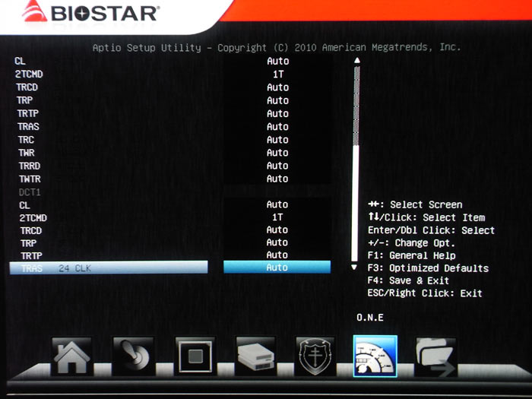Open the DCT1 2TCMD 1T value
This screenshot has height=399, width=532.
(x=277, y=217)
